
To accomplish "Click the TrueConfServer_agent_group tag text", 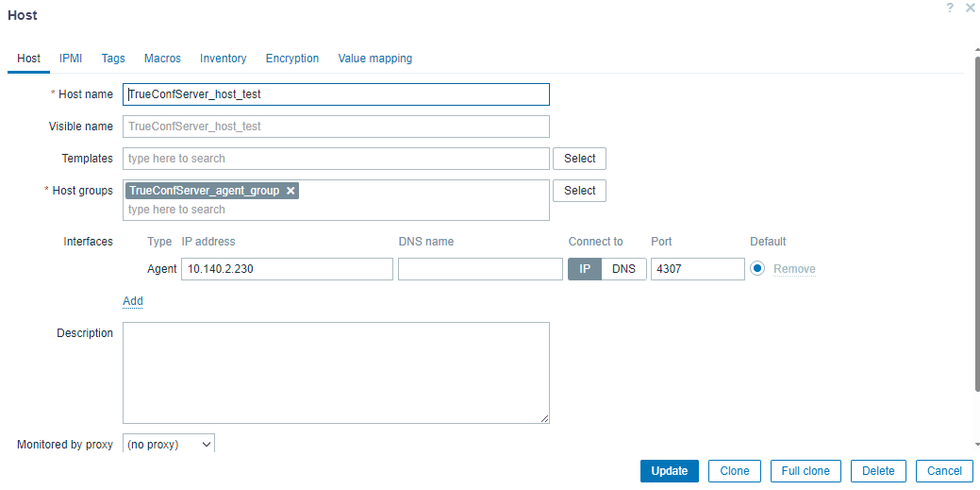I will point(205,191).
